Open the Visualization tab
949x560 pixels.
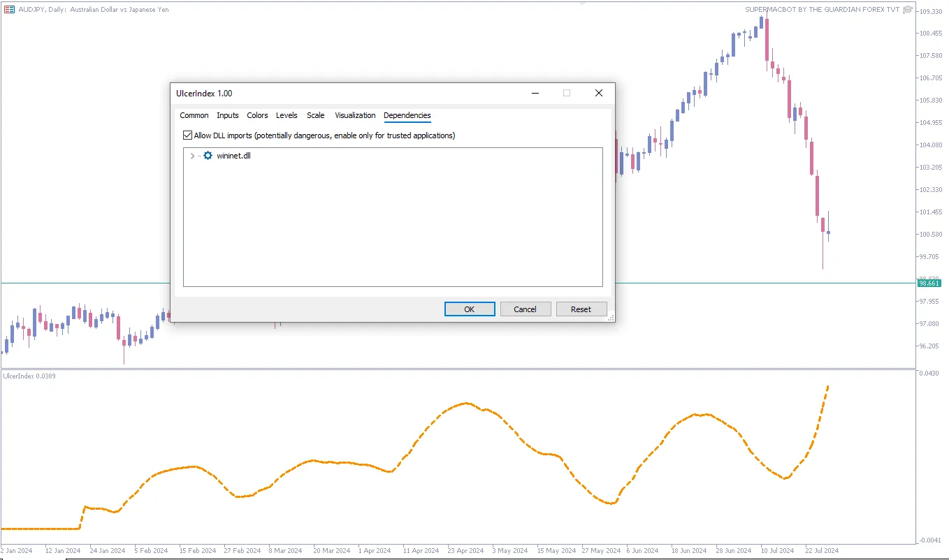[x=355, y=115]
